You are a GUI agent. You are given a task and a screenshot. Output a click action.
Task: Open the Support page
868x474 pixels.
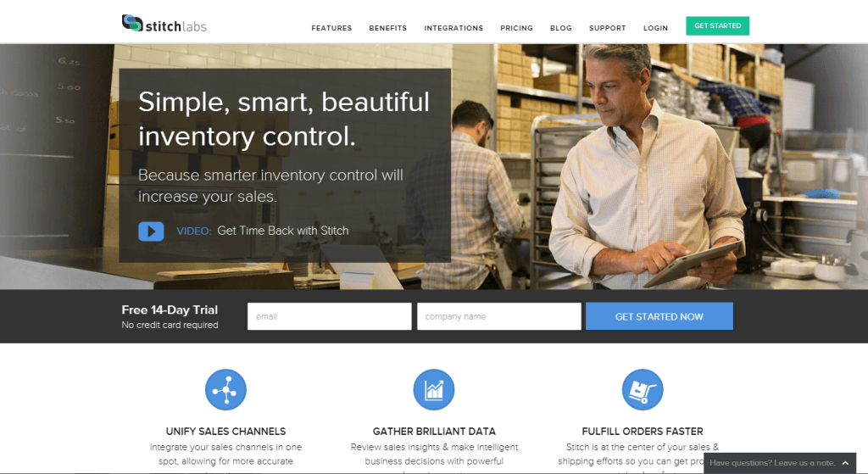(607, 28)
